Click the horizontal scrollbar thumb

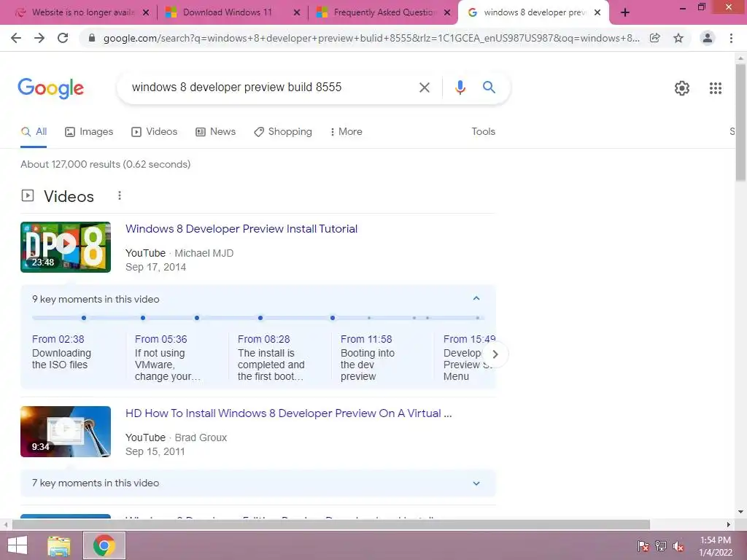[x=331, y=525]
